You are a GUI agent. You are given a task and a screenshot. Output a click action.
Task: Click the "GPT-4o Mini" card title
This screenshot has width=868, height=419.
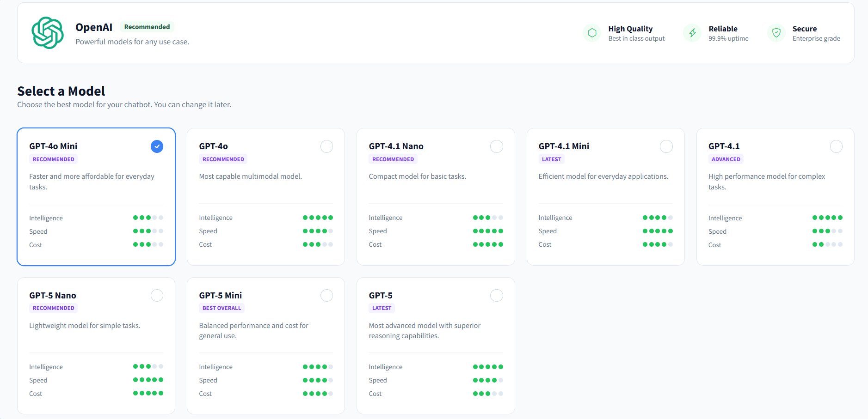coord(53,146)
